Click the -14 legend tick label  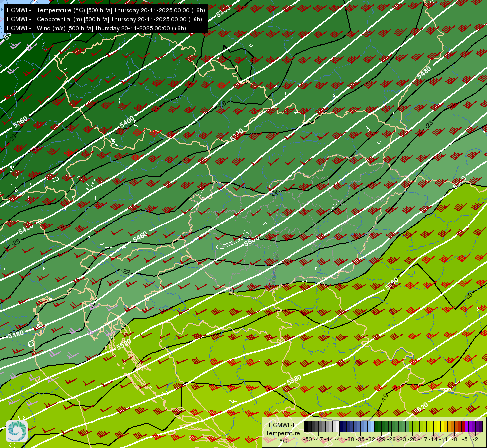tap(433, 439)
